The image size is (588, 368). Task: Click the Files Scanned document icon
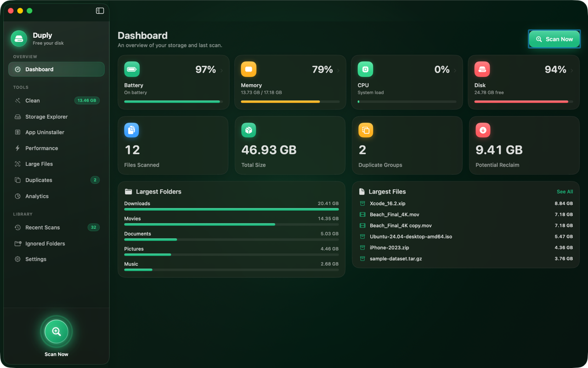tap(131, 130)
